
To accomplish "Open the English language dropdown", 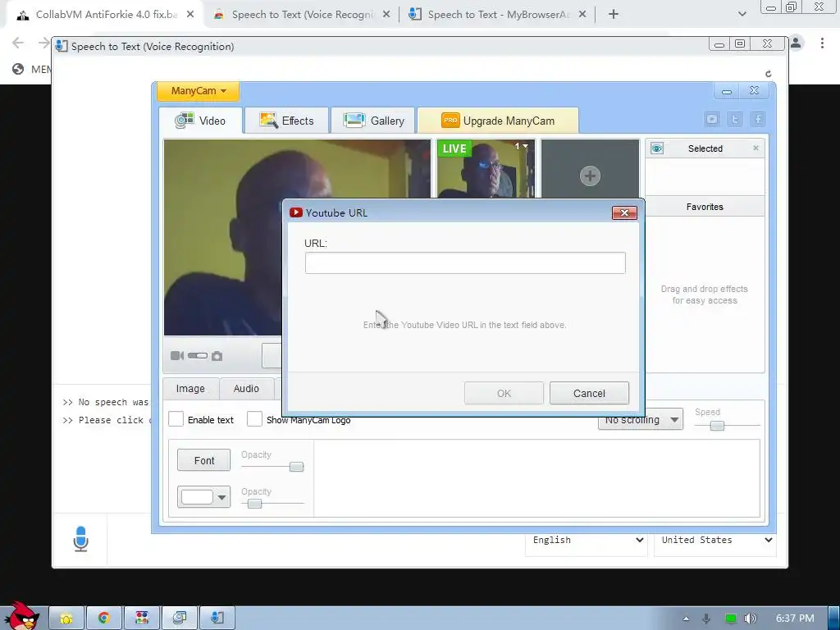I will (x=587, y=540).
